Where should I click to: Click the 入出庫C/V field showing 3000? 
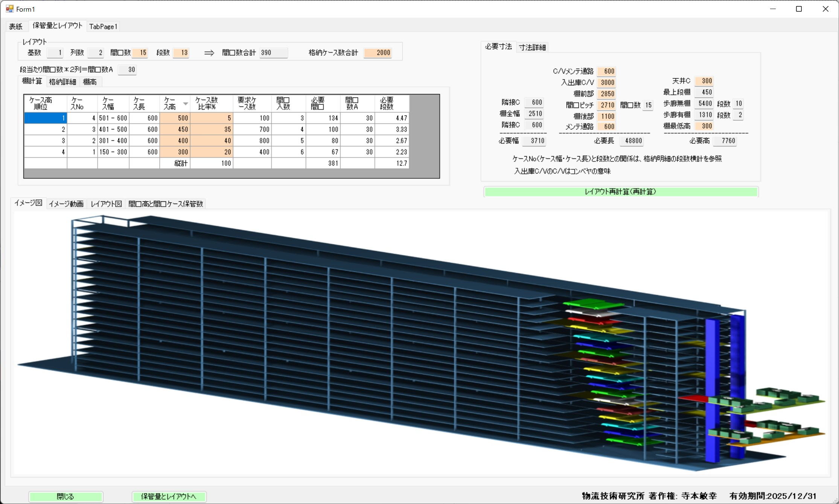(x=607, y=82)
